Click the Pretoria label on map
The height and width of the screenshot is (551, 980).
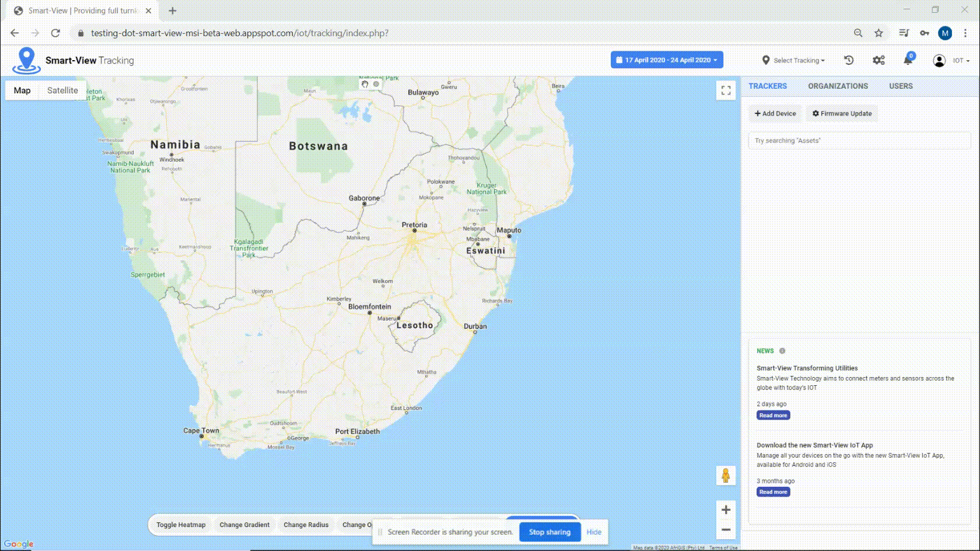tap(414, 225)
